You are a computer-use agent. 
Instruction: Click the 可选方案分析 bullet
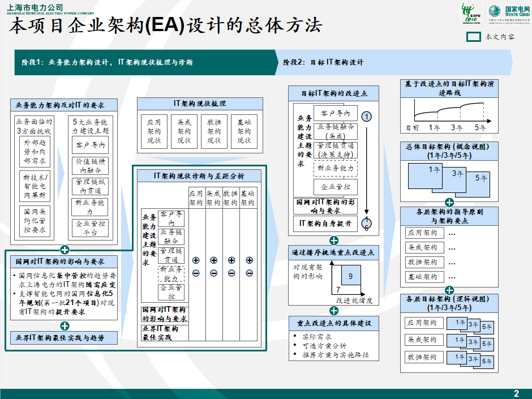[324, 346]
